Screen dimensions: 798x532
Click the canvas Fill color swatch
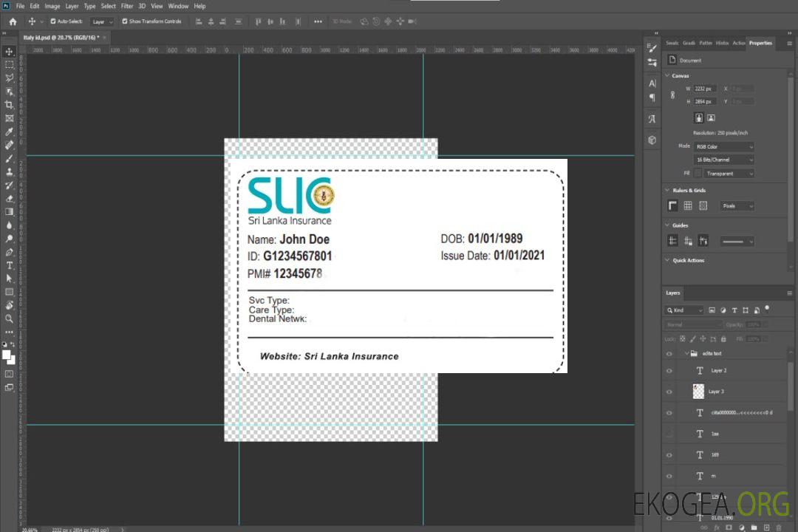point(698,173)
